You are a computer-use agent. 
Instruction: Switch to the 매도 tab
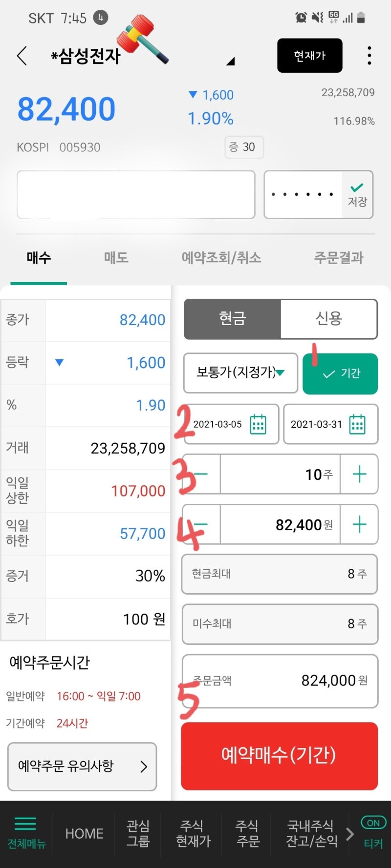point(116,258)
